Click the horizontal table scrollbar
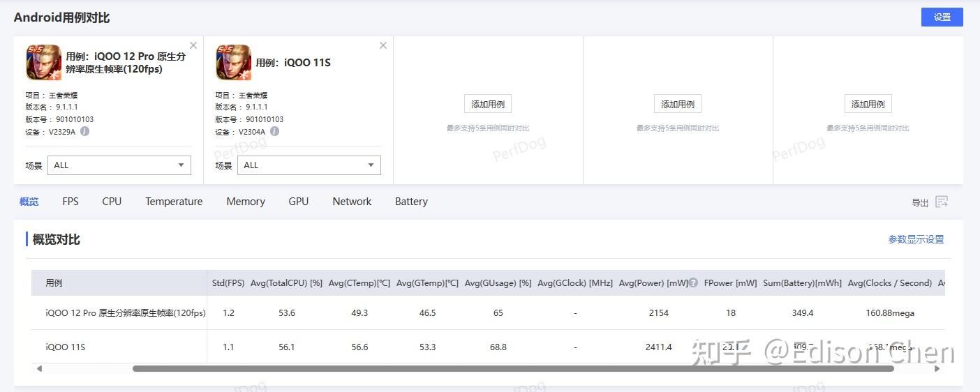The image size is (980, 392). (513, 368)
